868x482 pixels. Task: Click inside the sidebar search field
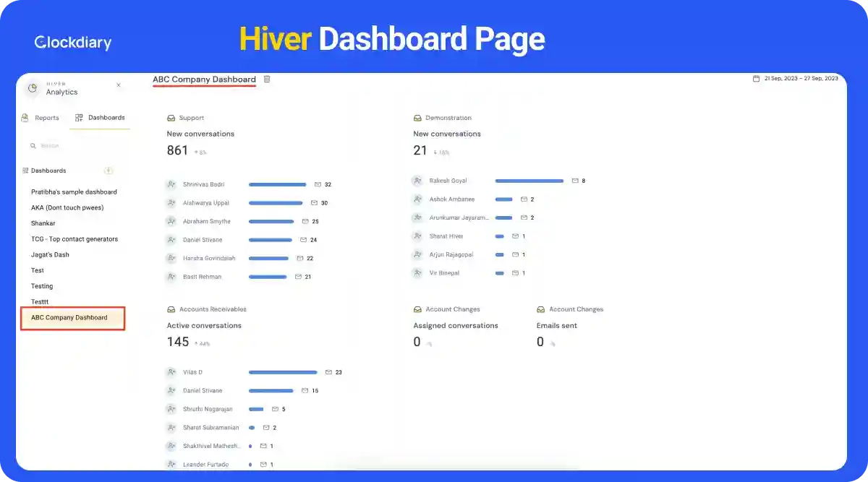76,146
